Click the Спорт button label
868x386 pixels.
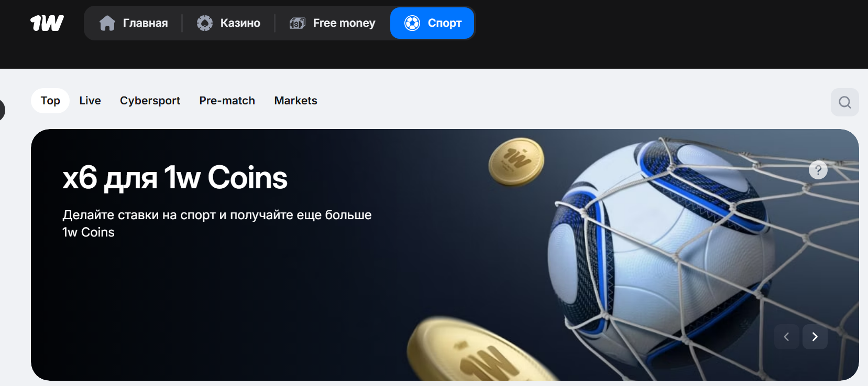(445, 23)
